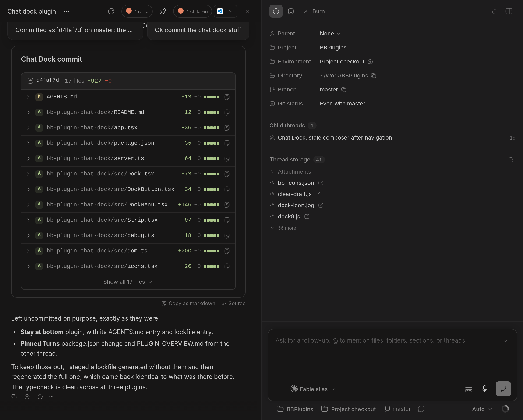Open the Auto mode dropdown
The height and width of the screenshot is (420, 523).
[482, 409]
